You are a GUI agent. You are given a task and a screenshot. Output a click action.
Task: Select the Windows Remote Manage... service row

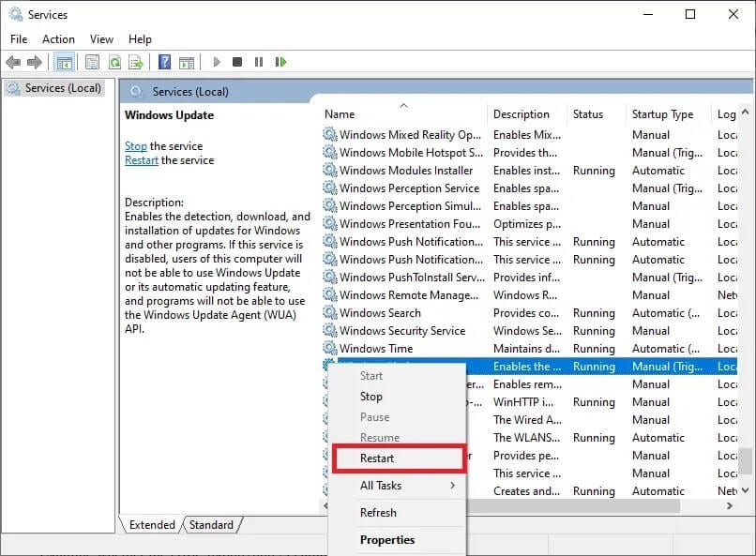pos(529,294)
